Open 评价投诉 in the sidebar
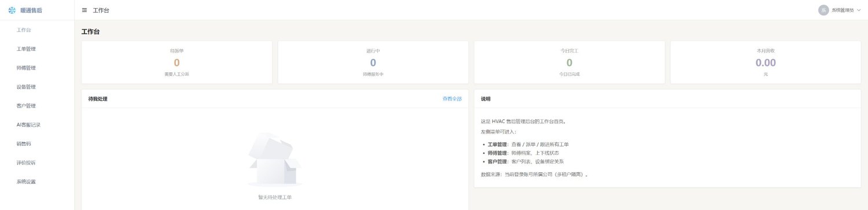The height and width of the screenshot is (210, 868). (37, 163)
